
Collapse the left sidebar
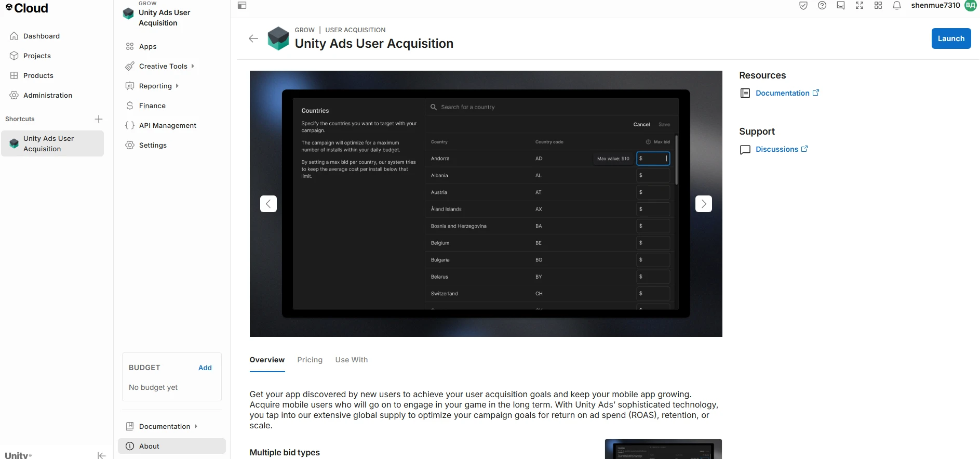102,455
